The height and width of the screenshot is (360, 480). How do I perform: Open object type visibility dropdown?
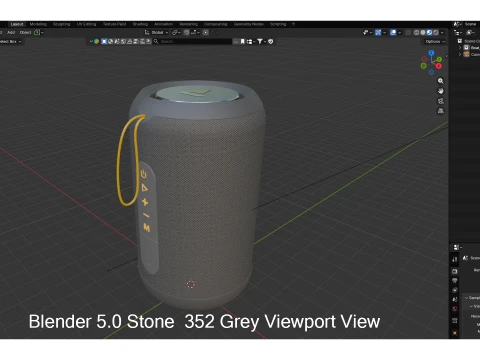pos(367,32)
